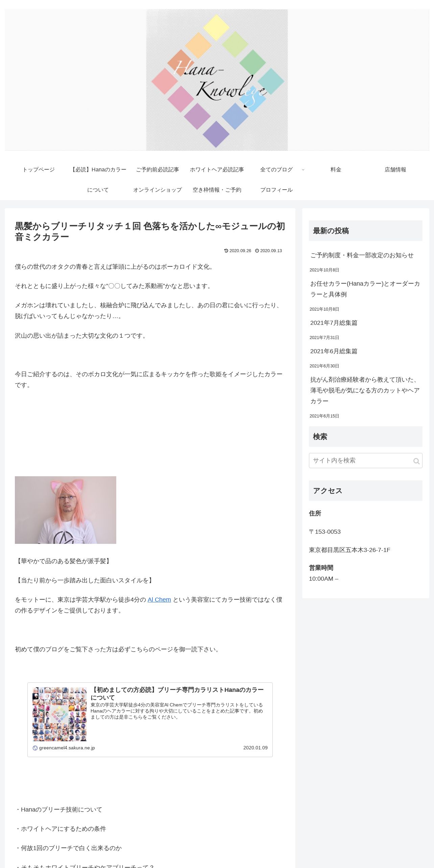
Task: Open the プロフィール menu item
Action: [x=276, y=190]
